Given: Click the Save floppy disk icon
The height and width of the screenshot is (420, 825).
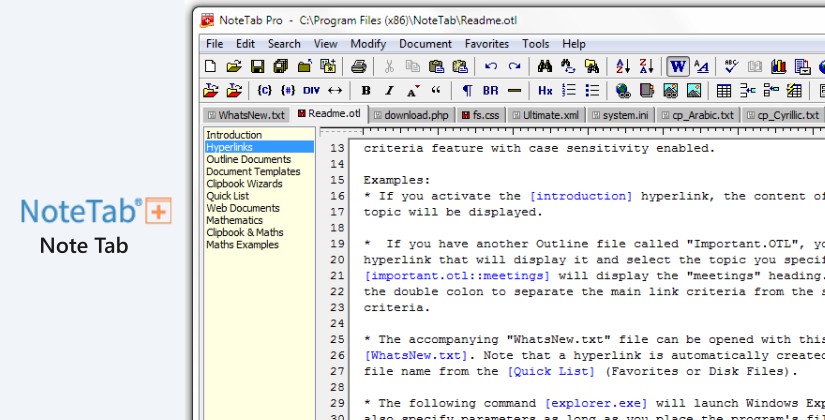Looking at the screenshot, I should click(x=257, y=67).
